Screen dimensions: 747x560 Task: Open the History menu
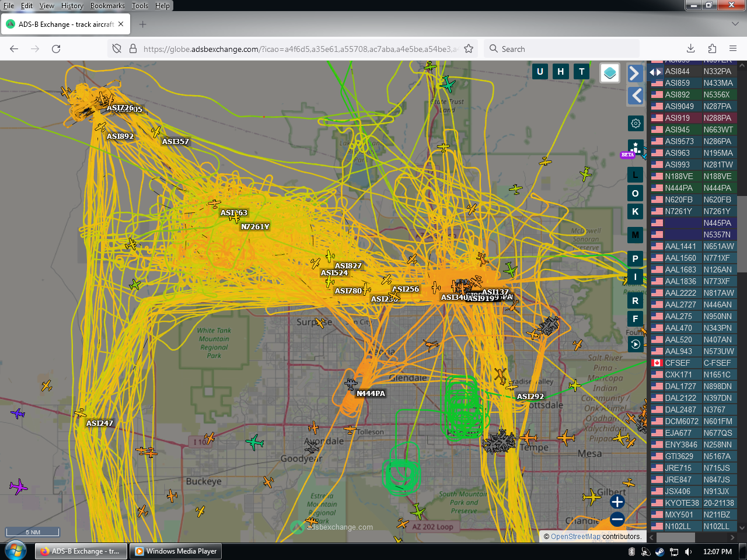click(72, 6)
